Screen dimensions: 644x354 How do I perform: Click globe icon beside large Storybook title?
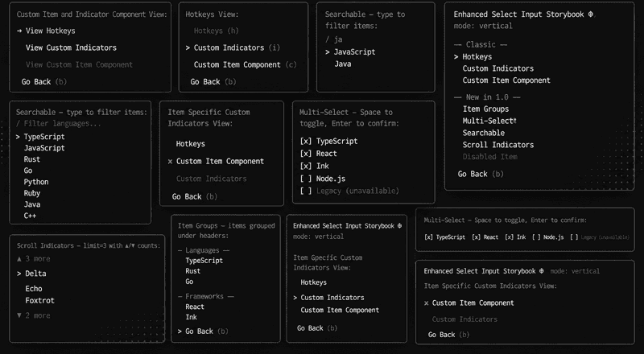[591, 14]
